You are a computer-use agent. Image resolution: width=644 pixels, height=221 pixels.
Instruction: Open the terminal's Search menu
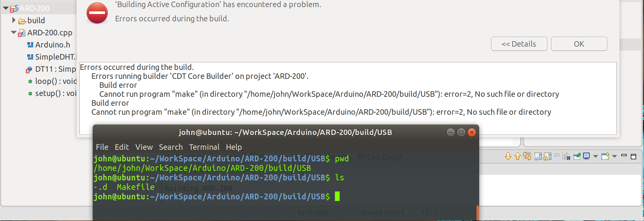tap(171, 147)
